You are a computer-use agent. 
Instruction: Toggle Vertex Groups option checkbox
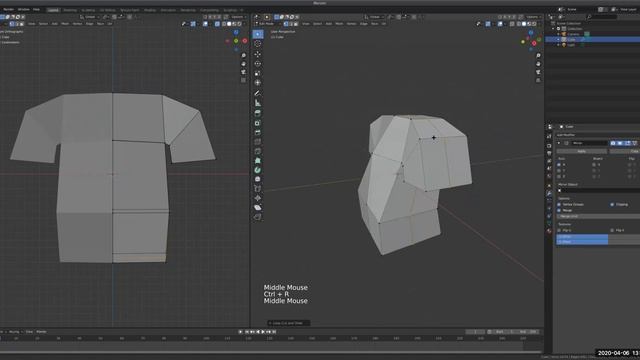pyautogui.click(x=559, y=204)
